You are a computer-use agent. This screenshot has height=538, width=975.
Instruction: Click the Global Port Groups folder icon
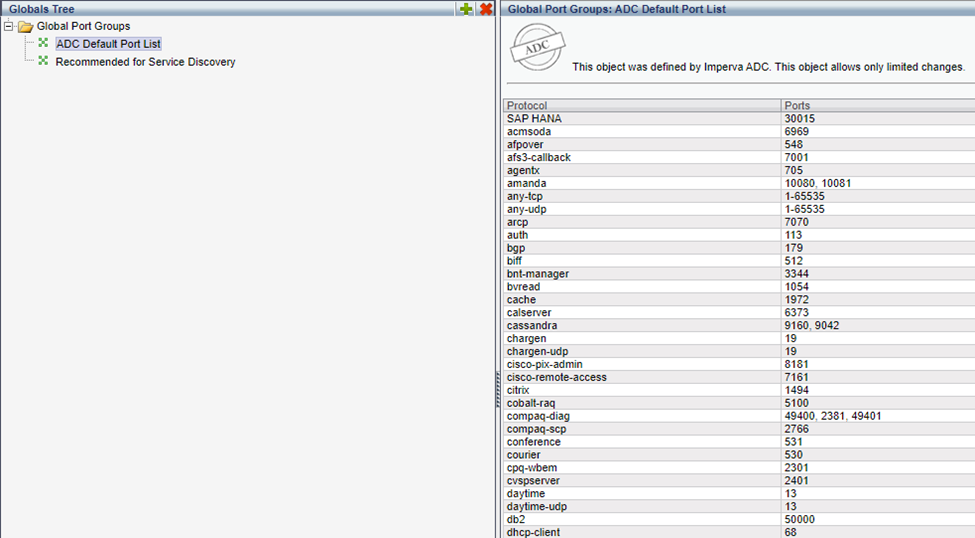tap(25, 27)
